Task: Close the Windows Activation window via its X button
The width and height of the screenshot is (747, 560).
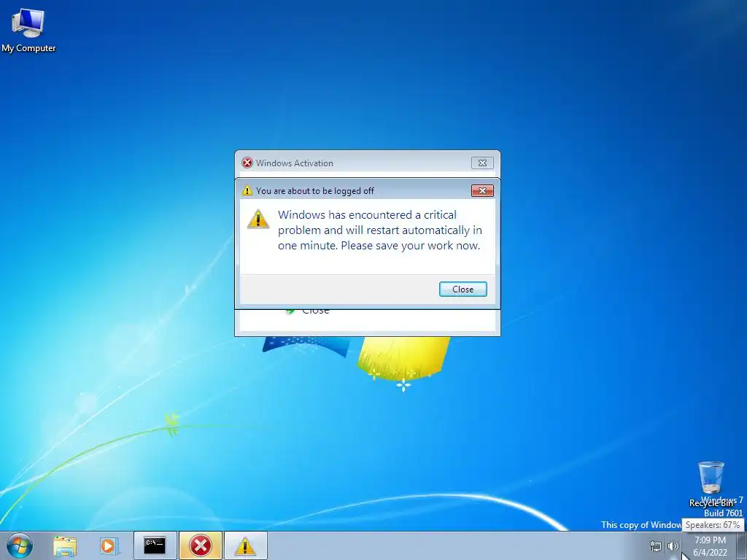Action: (x=482, y=163)
